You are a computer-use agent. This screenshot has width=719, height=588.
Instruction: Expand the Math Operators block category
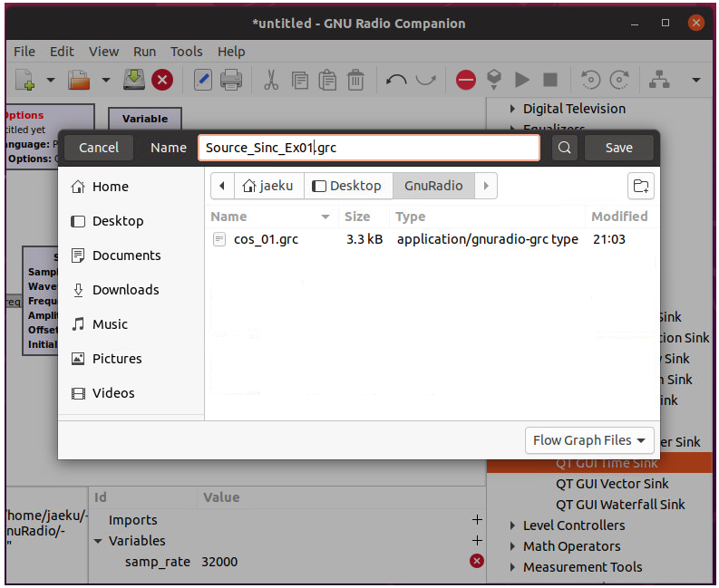[x=512, y=546]
